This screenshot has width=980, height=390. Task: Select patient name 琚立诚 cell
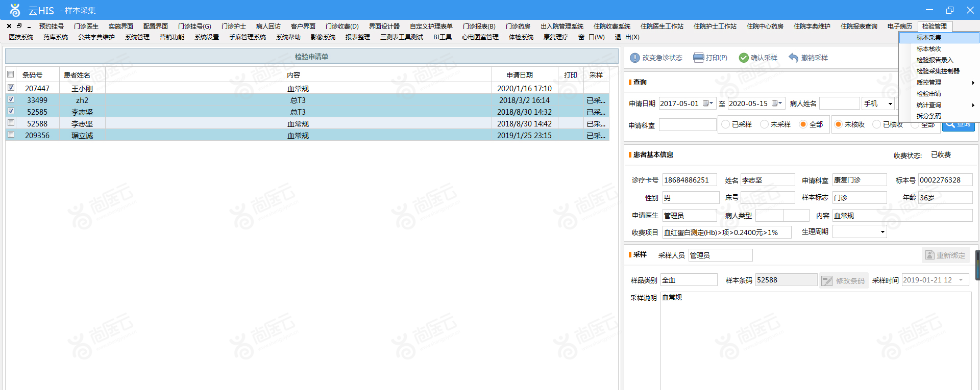click(82, 136)
